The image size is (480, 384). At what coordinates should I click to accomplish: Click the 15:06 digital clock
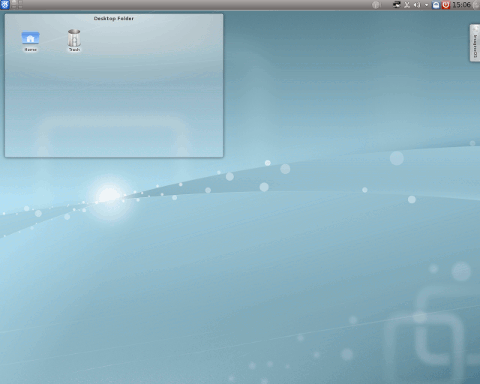click(x=461, y=5)
